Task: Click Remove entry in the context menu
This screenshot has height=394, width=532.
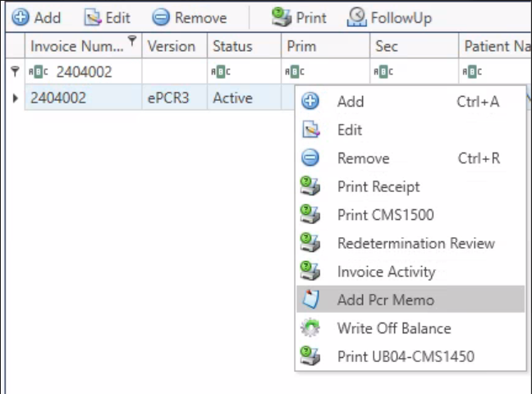Action: (x=363, y=158)
